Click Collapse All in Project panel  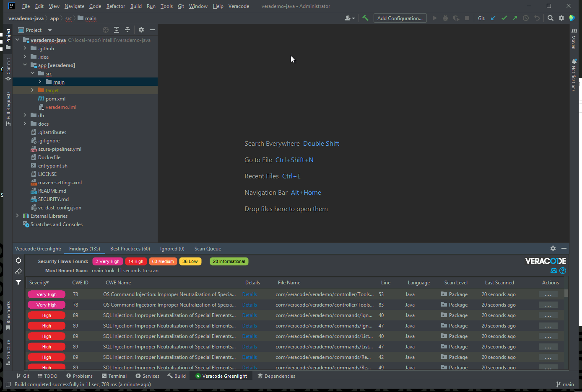127,30
